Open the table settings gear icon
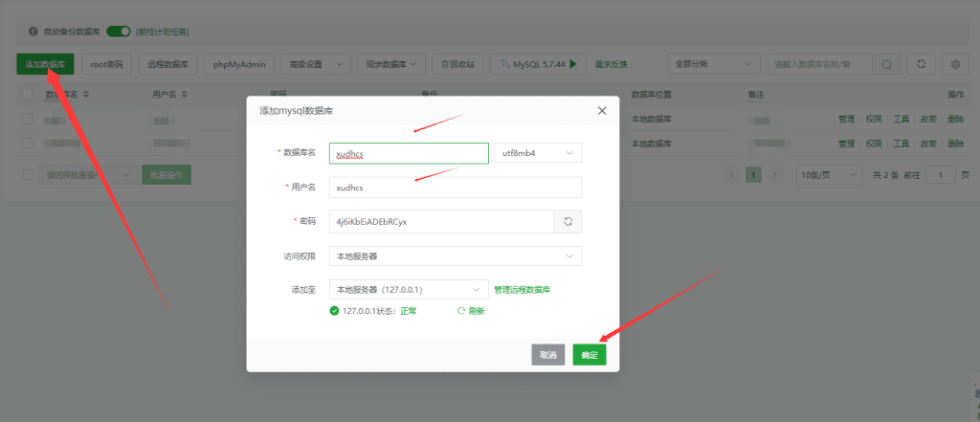 (x=955, y=64)
